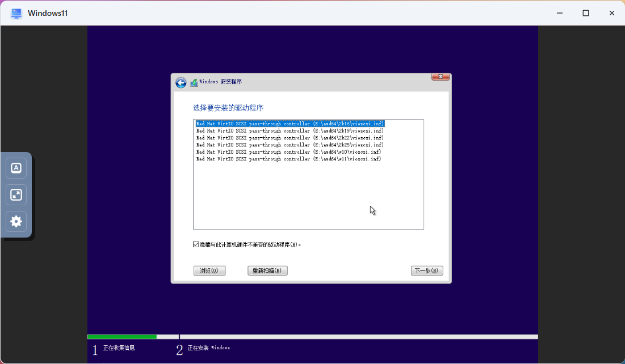Uncheck 隐藏与此计算机硬件不兼容的驱动程序 checkbox
625x364 pixels.
(x=196, y=244)
